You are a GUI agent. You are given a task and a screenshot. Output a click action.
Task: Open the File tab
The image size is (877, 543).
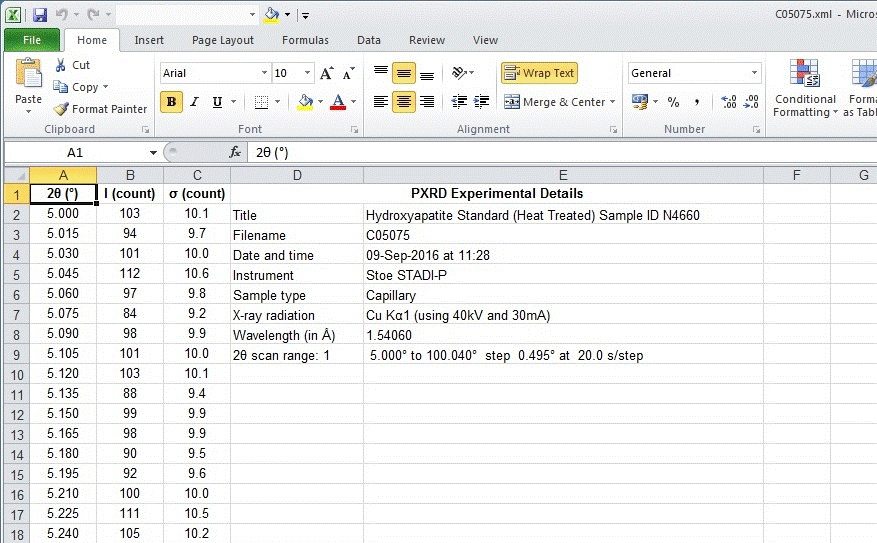click(x=32, y=40)
